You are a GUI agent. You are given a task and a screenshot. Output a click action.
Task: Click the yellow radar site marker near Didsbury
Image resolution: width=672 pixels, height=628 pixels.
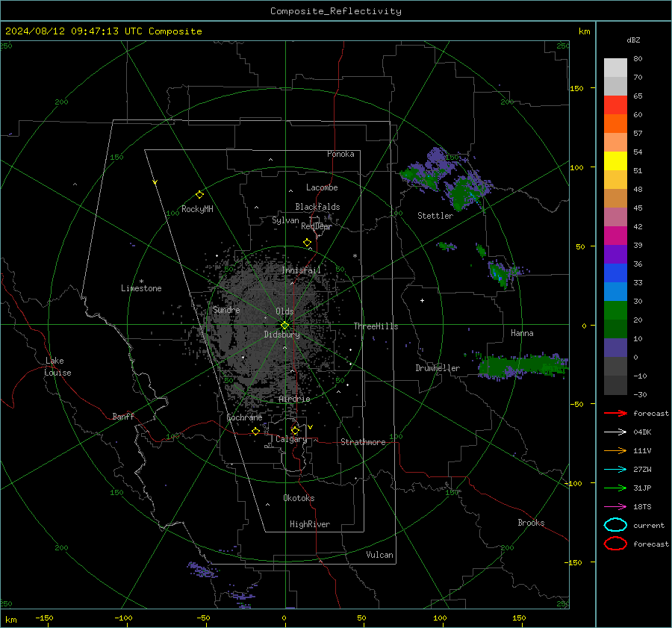point(284,326)
